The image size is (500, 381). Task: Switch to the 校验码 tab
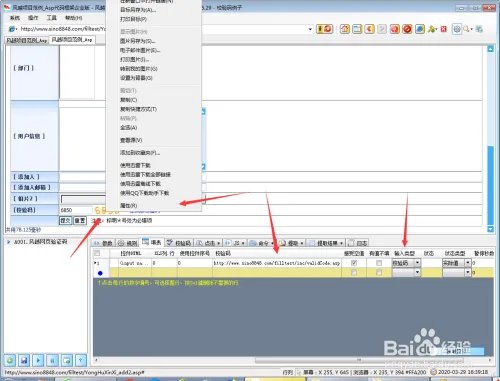coord(179,243)
